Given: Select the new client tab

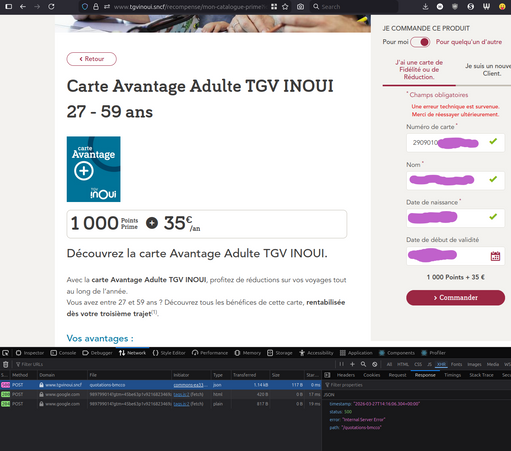Looking at the screenshot, I should 488,70.
